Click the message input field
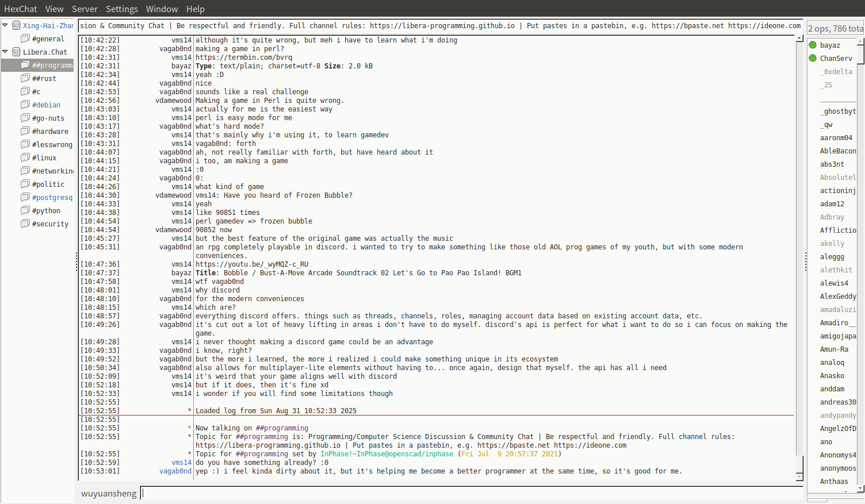 point(472,493)
